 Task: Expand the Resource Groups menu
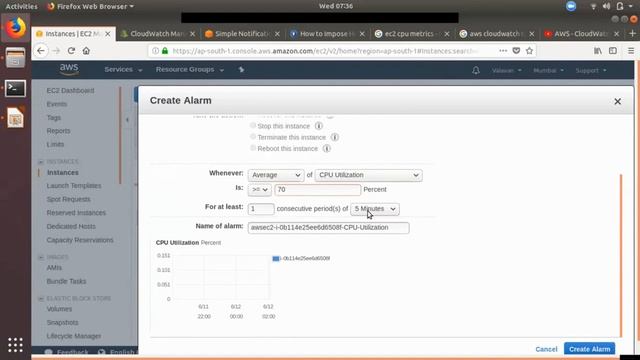click(x=190, y=70)
